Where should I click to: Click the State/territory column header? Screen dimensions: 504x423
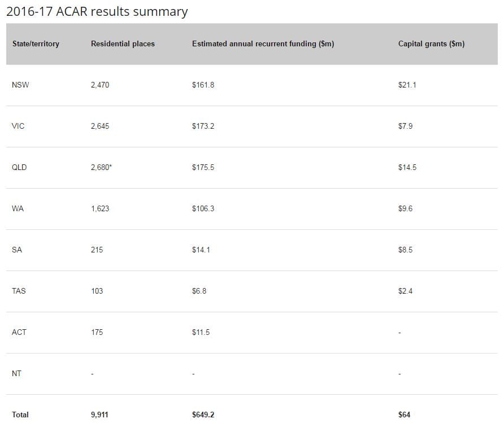pyautogui.click(x=35, y=43)
